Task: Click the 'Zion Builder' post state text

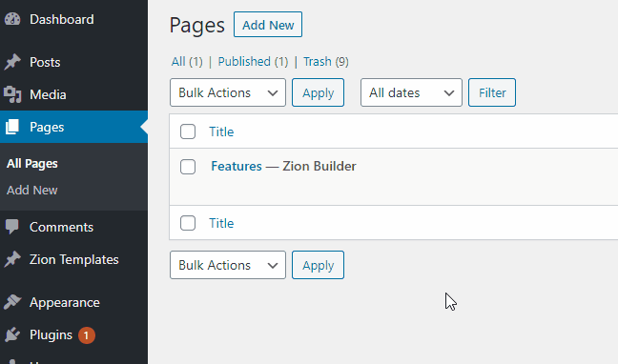Action: [x=319, y=166]
